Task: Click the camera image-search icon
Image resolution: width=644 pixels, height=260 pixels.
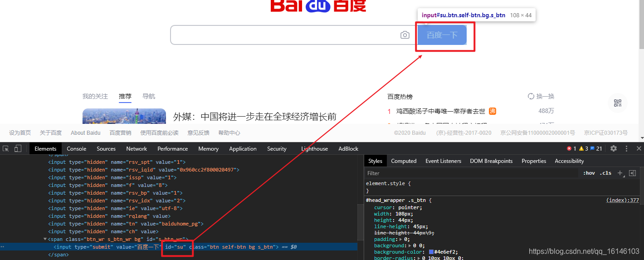Action: coord(405,35)
